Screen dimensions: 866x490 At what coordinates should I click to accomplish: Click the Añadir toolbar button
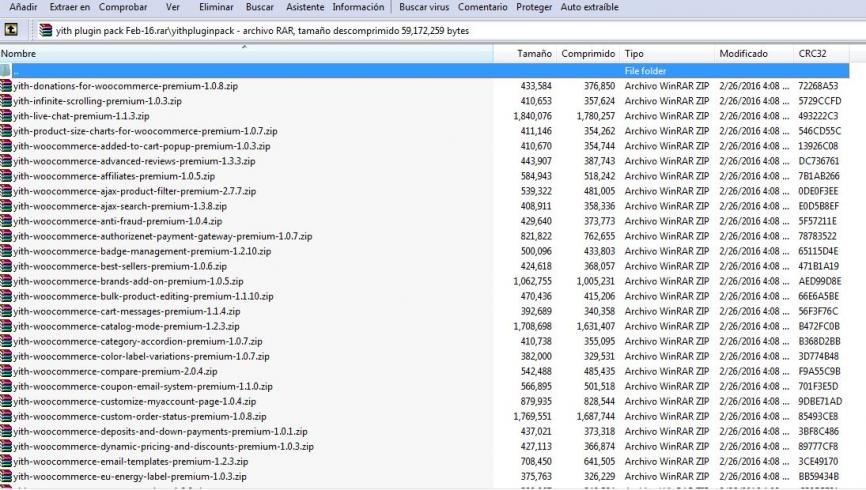[23, 7]
